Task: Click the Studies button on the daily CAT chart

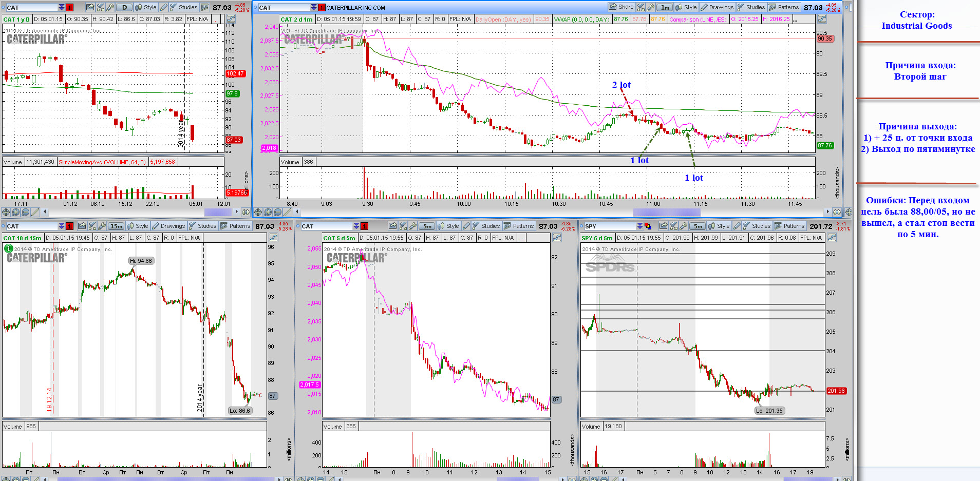Action: coord(184,7)
